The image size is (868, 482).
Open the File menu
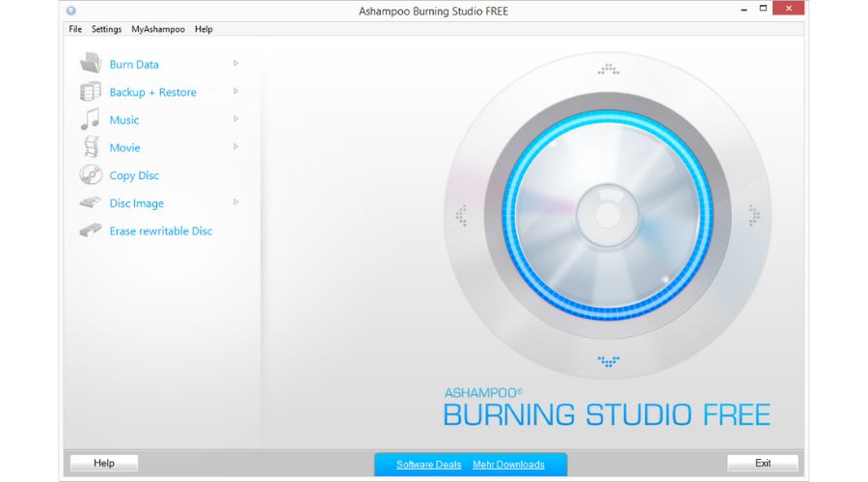click(x=75, y=29)
